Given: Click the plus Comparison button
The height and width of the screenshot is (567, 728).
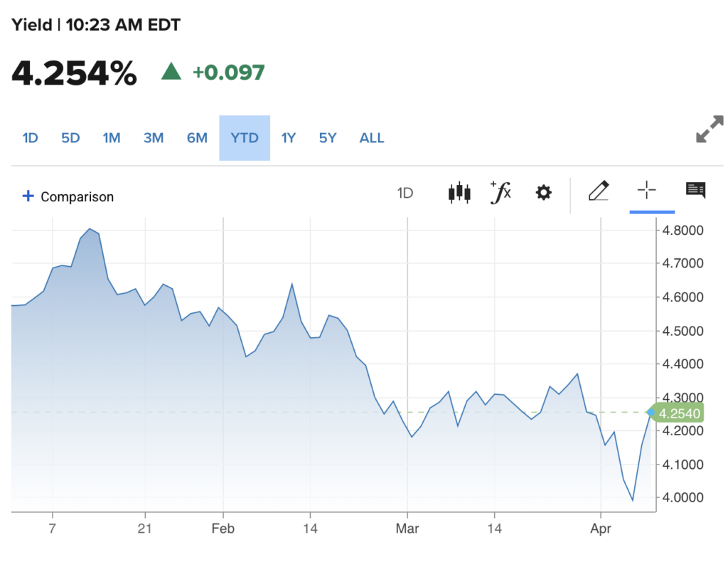Looking at the screenshot, I should pyautogui.click(x=68, y=196).
